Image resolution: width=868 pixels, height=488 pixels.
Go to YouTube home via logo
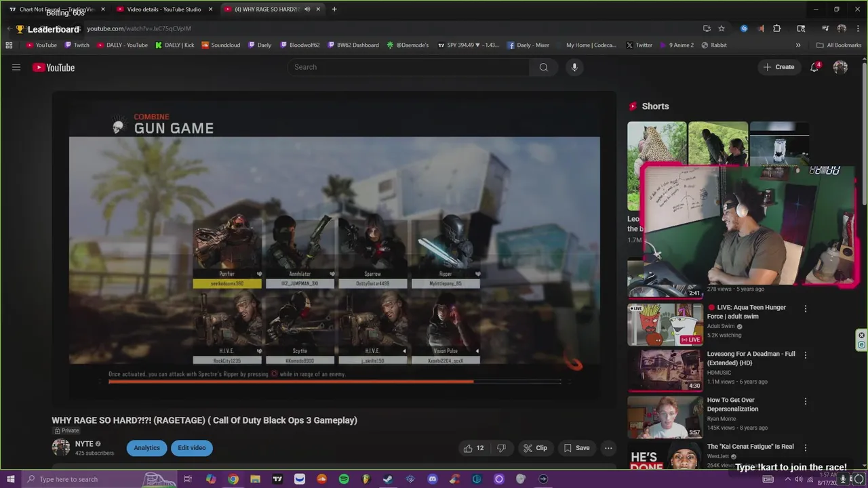[x=54, y=67]
